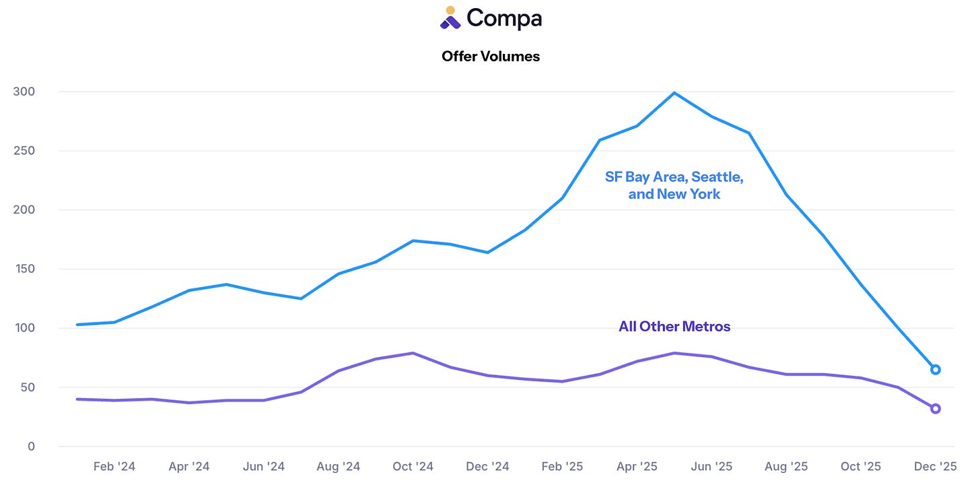The height and width of the screenshot is (489, 980).
Task: Click the 300 y-axis value
Action: pos(24,92)
